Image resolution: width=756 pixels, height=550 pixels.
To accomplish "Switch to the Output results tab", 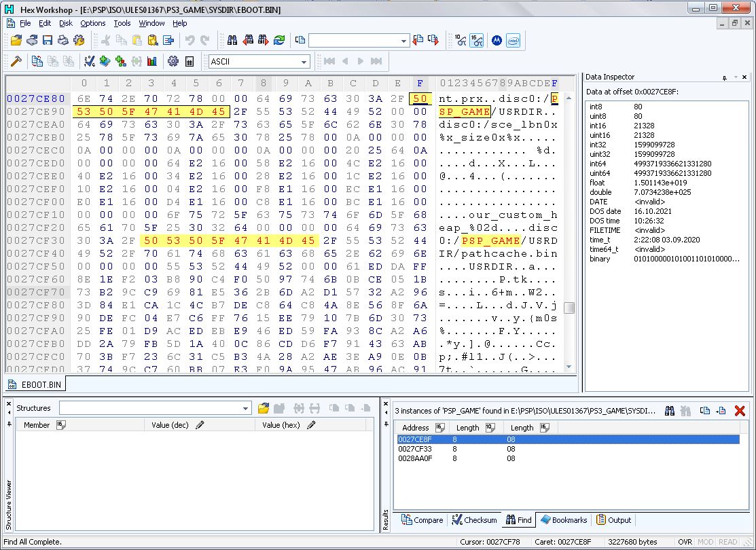I will [x=614, y=520].
